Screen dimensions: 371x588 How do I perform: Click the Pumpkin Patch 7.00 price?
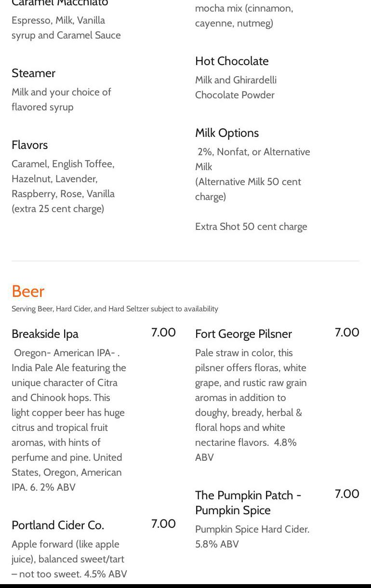[x=347, y=494]
